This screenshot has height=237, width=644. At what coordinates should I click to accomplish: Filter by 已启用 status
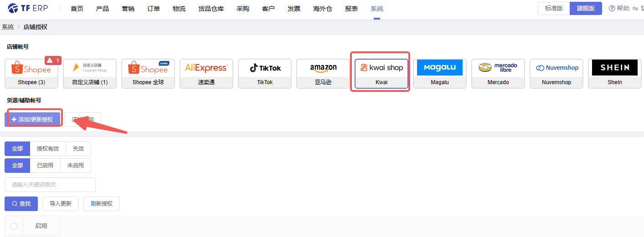click(x=45, y=165)
